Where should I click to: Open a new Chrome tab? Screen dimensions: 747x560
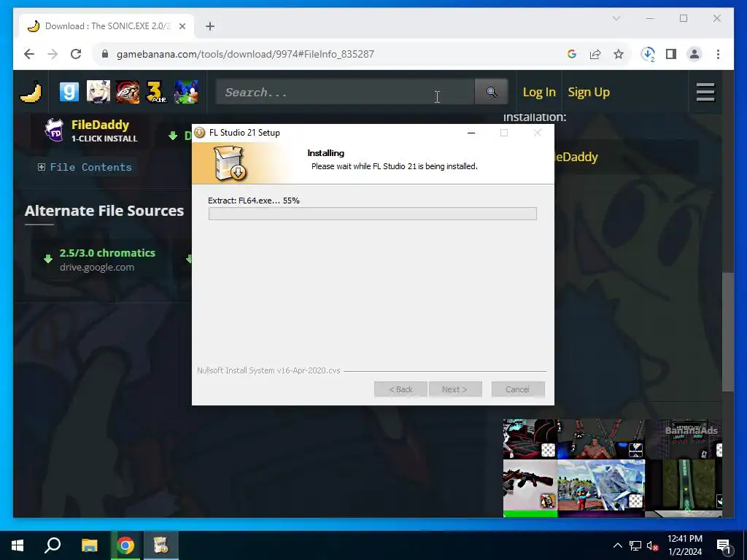[x=210, y=26]
